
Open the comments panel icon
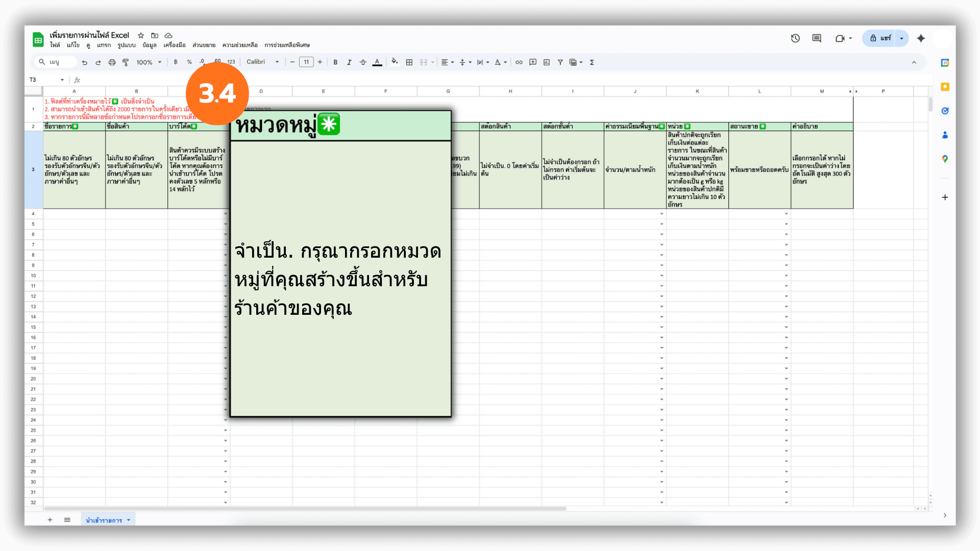817,38
